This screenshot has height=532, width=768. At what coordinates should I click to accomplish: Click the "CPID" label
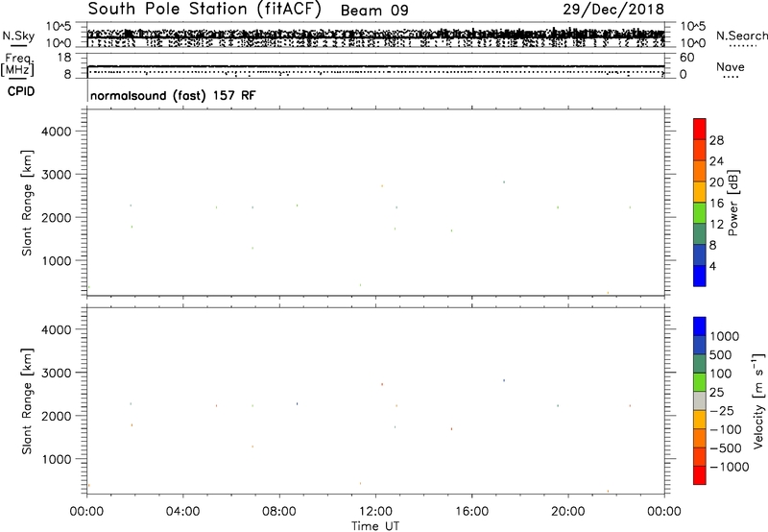coord(21,91)
